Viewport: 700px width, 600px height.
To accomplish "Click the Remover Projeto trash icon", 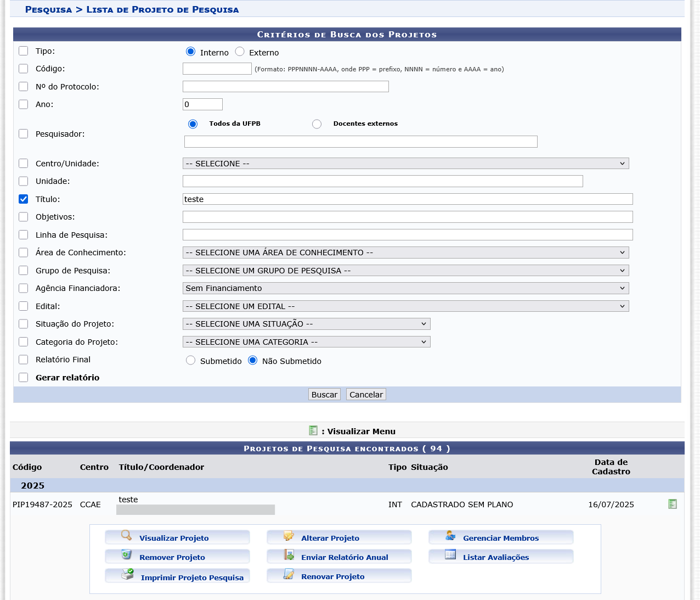I will [x=126, y=555].
